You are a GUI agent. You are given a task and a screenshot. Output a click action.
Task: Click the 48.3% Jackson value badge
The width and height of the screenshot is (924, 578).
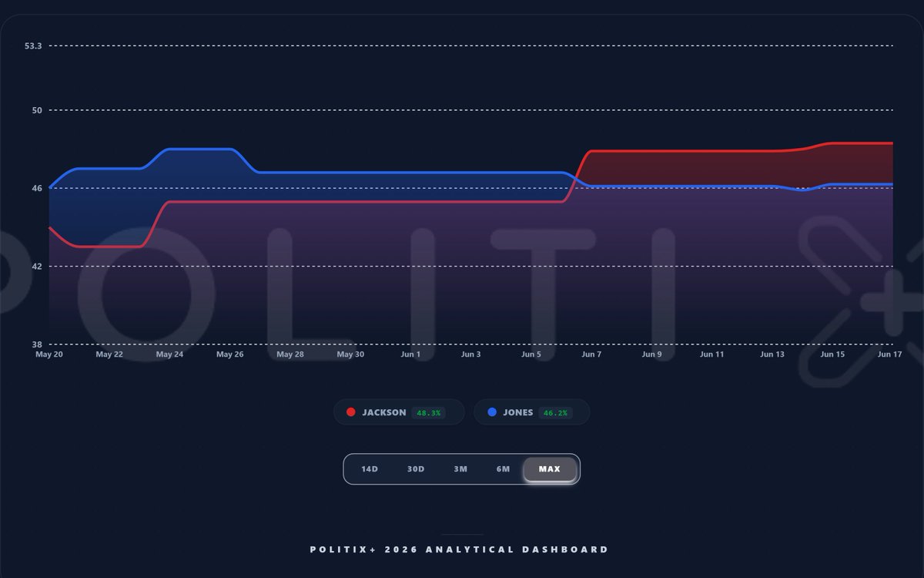coord(429,413)
